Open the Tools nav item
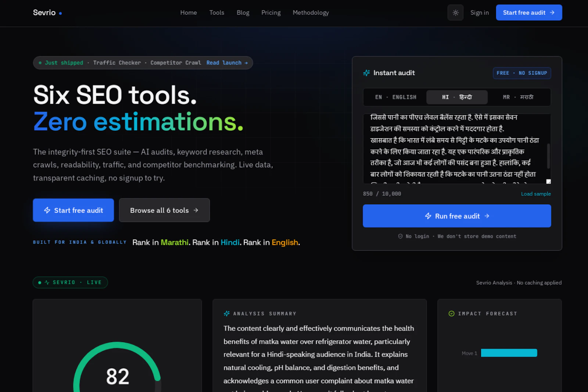 coord(217,12)
